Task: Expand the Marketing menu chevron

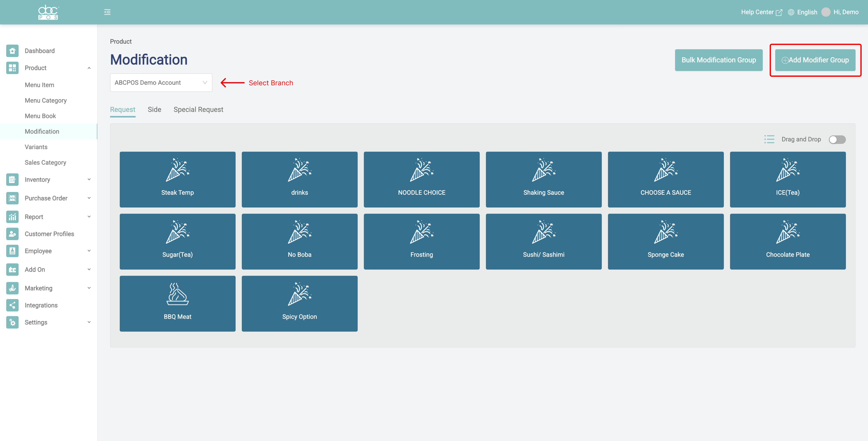Action: [89, 288]
